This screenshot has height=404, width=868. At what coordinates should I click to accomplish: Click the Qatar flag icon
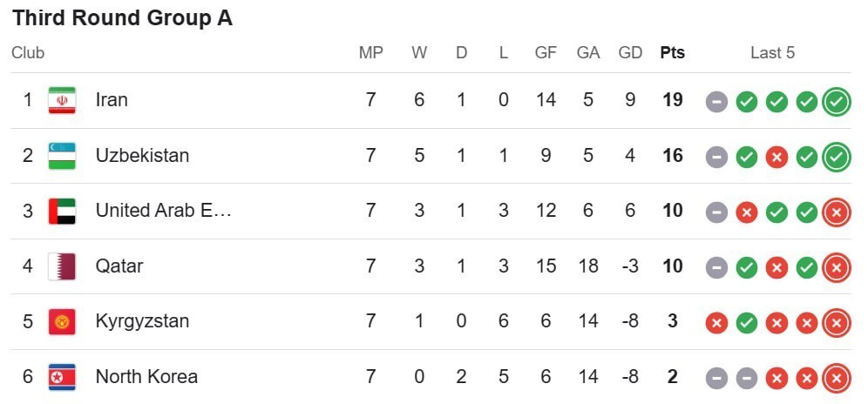(x=62, y=266)
